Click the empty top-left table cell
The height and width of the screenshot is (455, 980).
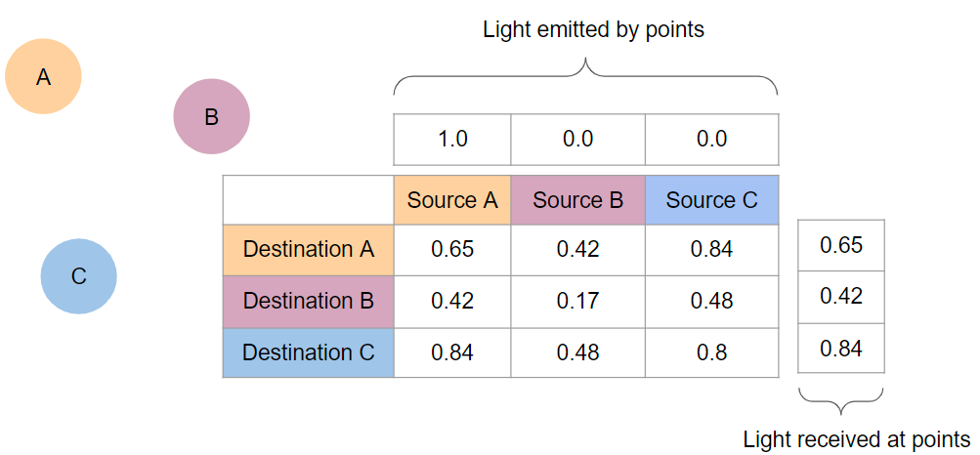[308, 200]
